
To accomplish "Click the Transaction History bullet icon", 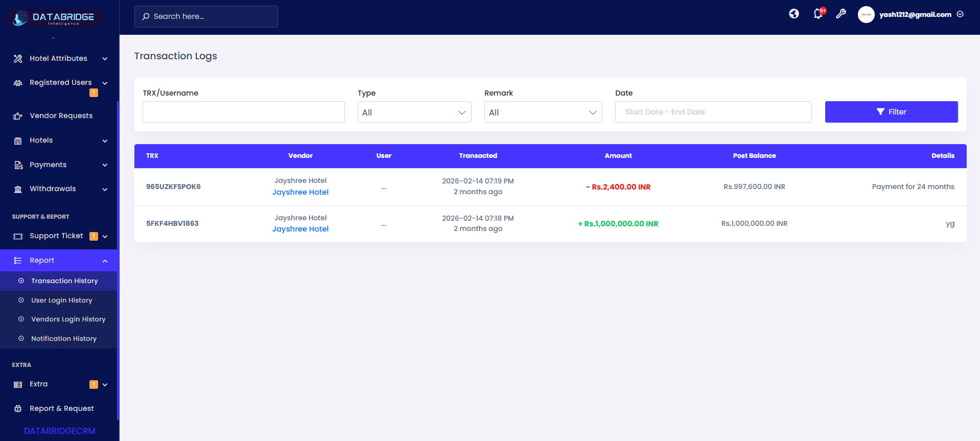I will coord(21,281).
